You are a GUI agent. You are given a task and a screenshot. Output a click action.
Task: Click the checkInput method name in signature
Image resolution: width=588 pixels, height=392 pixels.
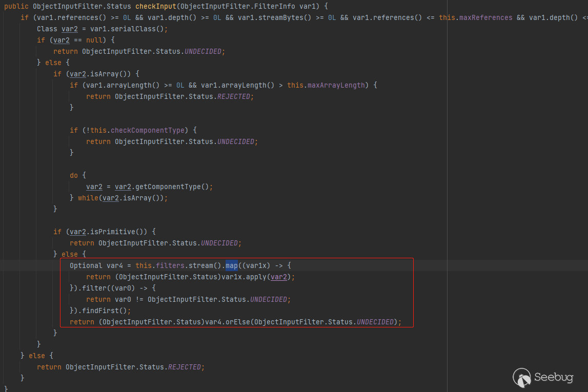click(156, 6)
